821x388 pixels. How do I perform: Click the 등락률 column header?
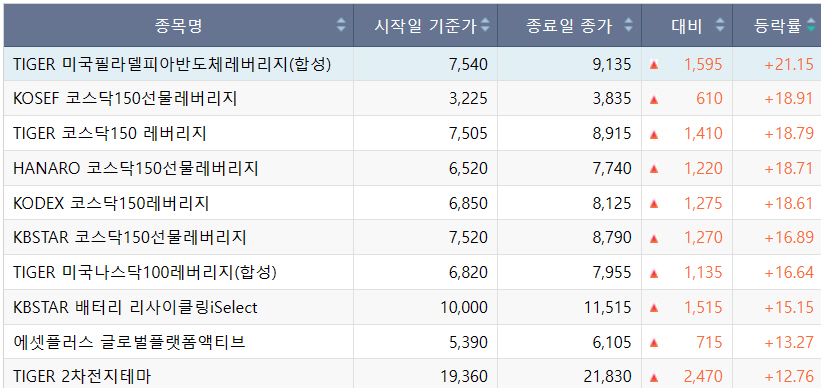click(x=777, y=25)
